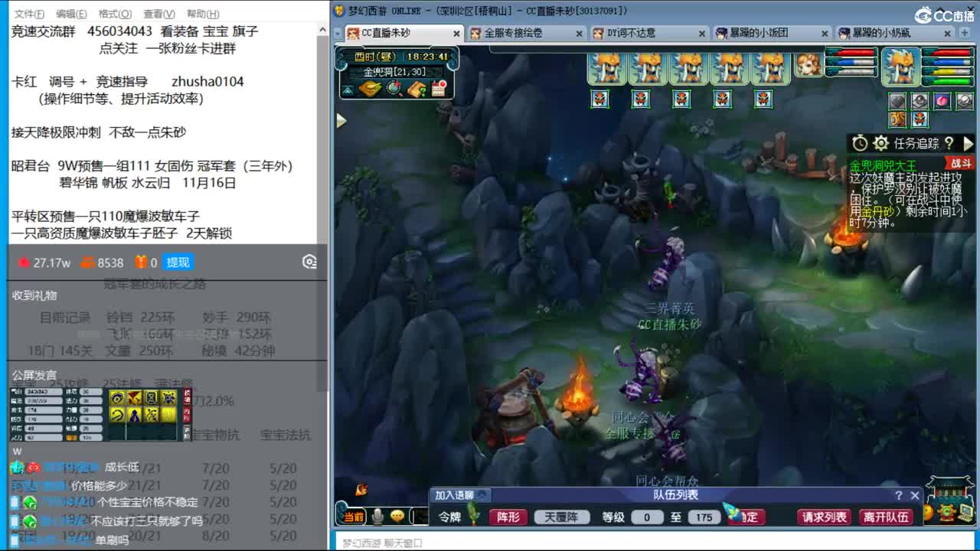Click the minimum level field showing 0
The image size is (980, 551).
(647, 517)
